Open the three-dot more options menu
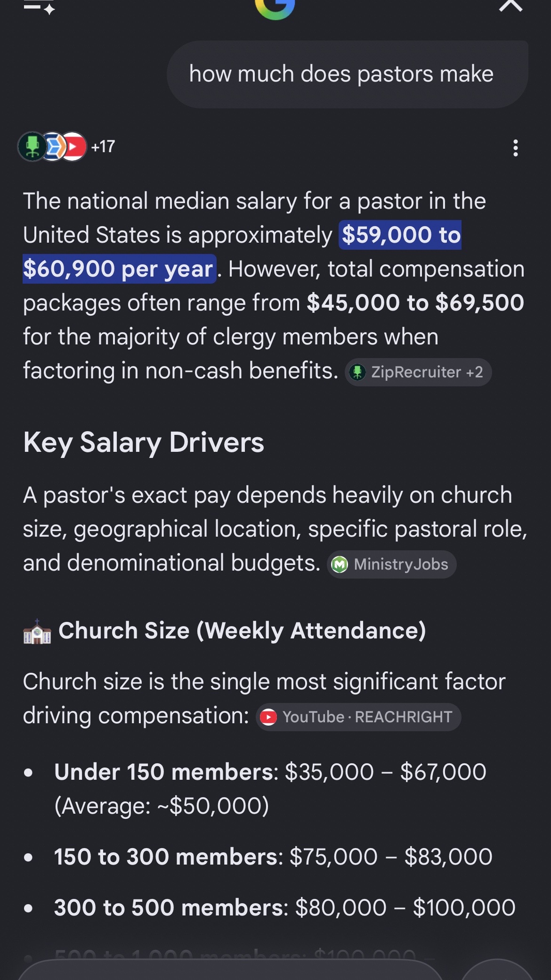The width and height of the screenshot is (551, 980). tap(516, 148)
